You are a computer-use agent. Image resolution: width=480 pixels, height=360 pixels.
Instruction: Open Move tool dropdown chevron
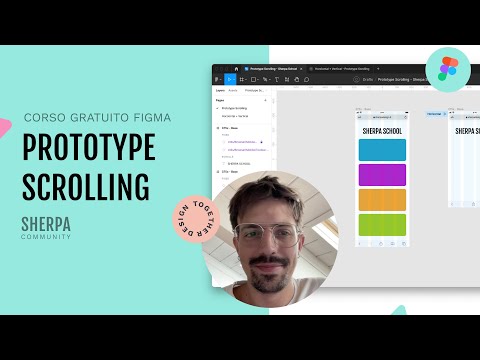234,80
